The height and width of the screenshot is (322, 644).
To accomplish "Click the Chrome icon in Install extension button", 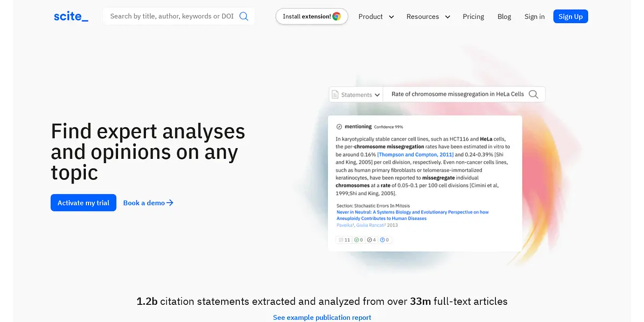I will point(336,17).
